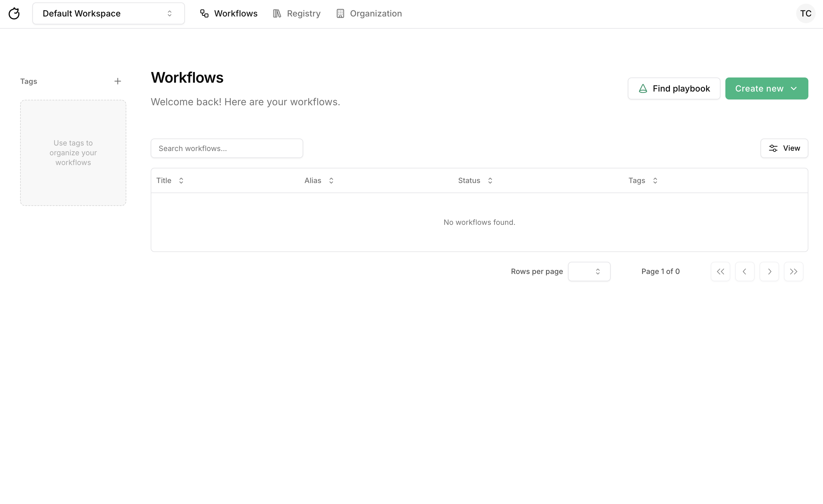Expand the Create new dropdown
Image resolution: width=823 pixels, height=504 pixels.
click(766, 88)
